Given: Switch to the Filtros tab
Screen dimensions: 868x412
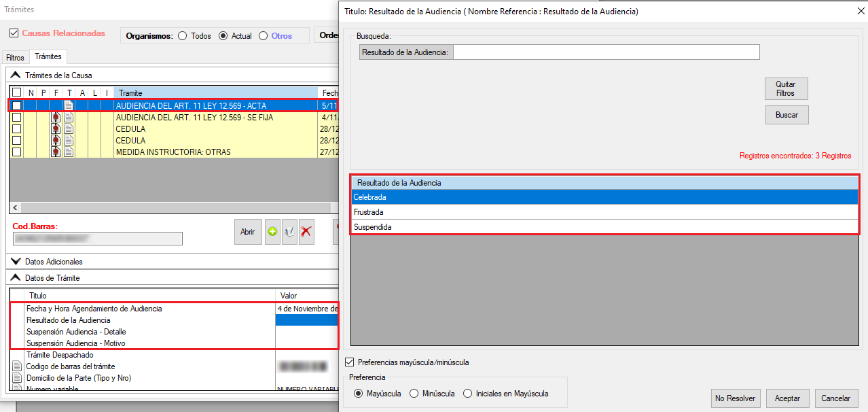Looking at the screenshot, I should (15, 58).
